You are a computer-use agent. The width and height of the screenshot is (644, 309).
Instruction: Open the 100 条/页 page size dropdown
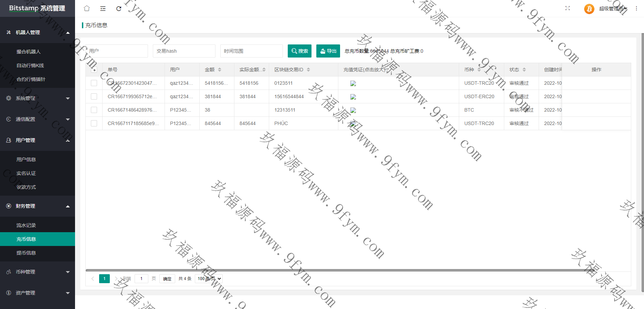click(x=209, y=279)
